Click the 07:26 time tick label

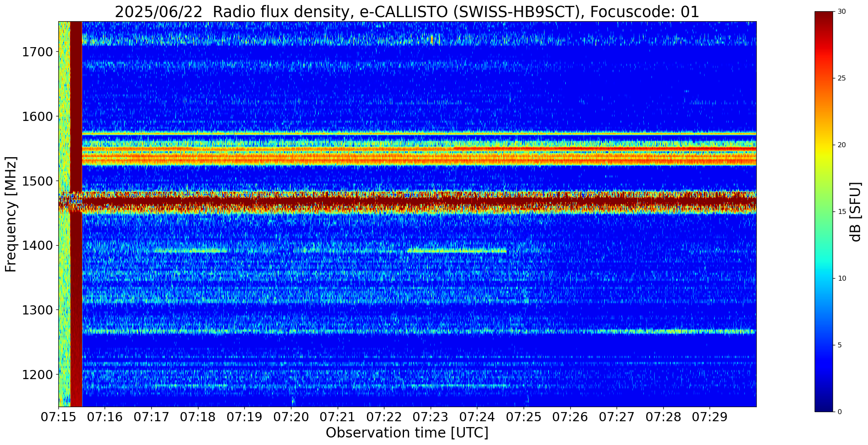pos(570,417)
